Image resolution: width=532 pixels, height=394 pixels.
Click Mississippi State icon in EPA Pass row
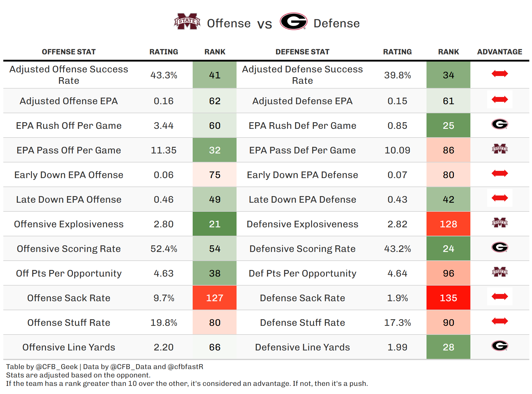[x=500, y=149]
